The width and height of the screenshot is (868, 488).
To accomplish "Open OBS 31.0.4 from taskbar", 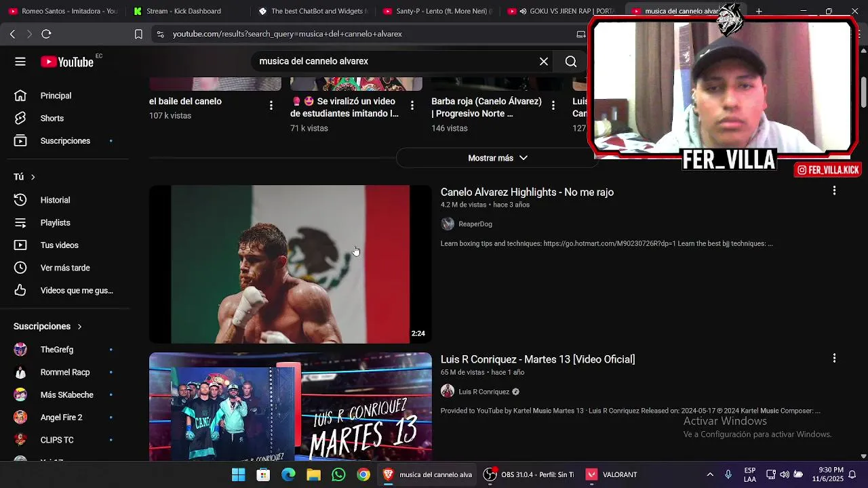I will pyautogui.click(x=529, y=474).
